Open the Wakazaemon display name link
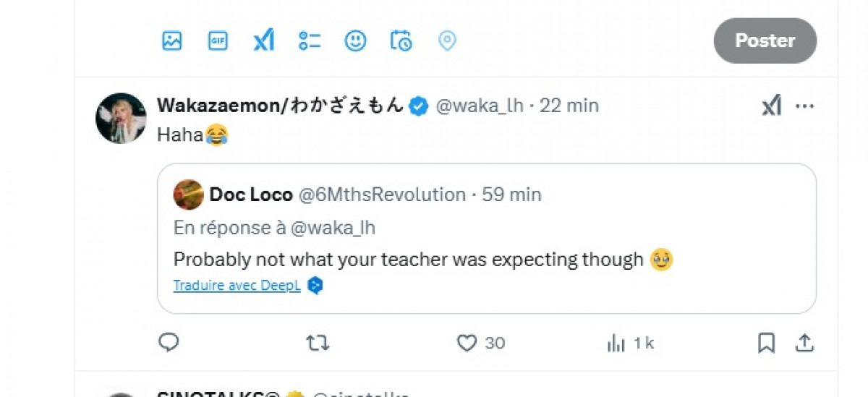 click(x=280, y=106)
